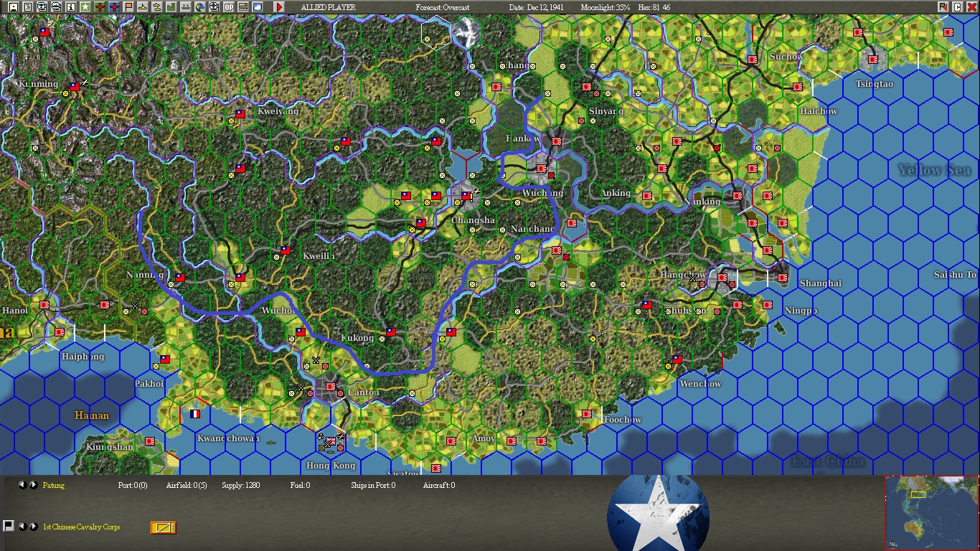The image size is (980, 551).
Task: Click the Haichow city label
Action: 819,111
